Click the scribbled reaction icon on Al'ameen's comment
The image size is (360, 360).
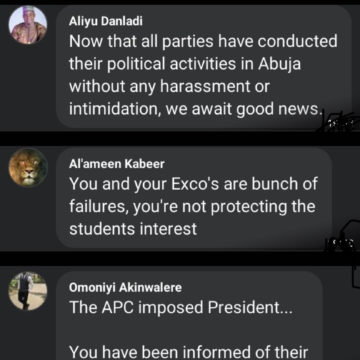(343, 237)
